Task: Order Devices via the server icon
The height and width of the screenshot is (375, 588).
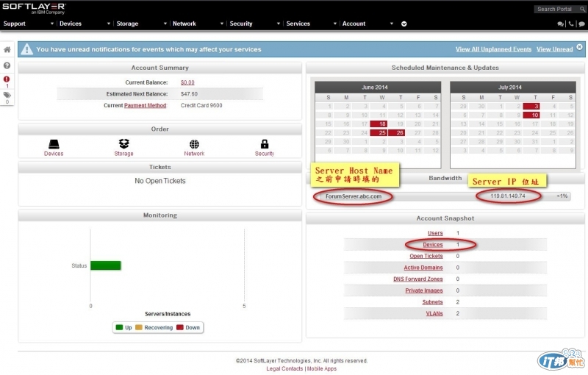Action: (54, 144)
